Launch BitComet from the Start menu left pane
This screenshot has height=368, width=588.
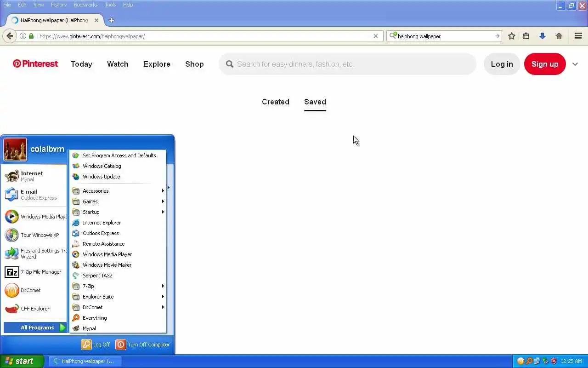click(35, 290)
